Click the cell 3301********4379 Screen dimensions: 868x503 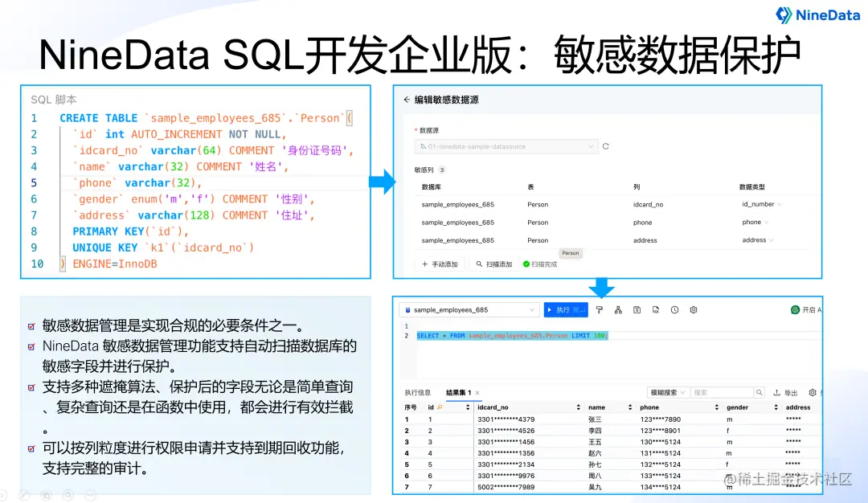(506, 419)
